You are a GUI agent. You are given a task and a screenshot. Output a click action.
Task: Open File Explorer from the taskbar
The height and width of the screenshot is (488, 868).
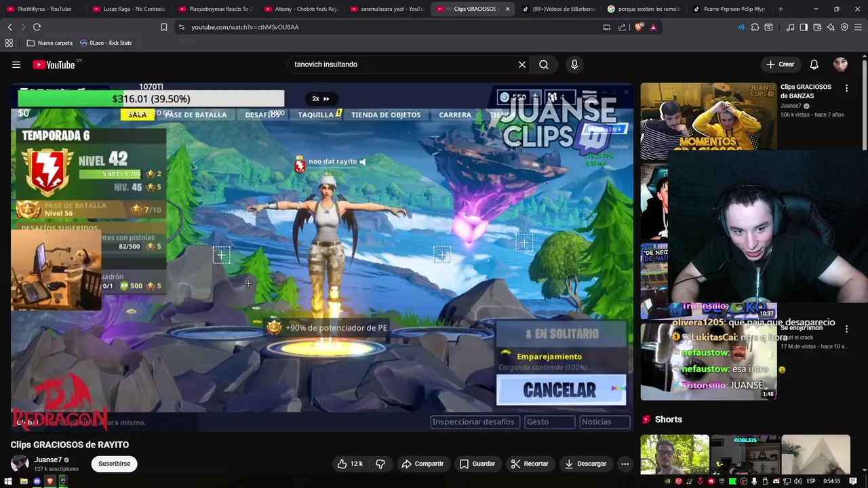coord(24,481)
